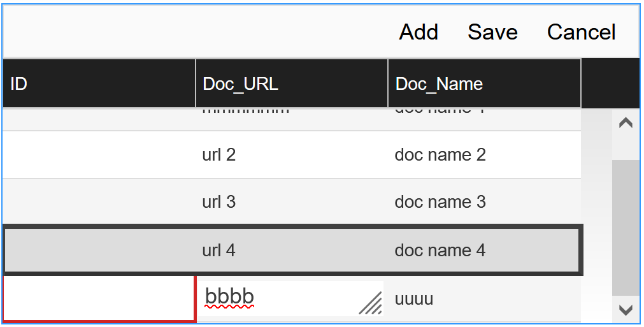Image resolution: width=644 pixels, height=327 pixels.
Task: Click the red-bordered empty ID cell
Action: coord(99,298)
